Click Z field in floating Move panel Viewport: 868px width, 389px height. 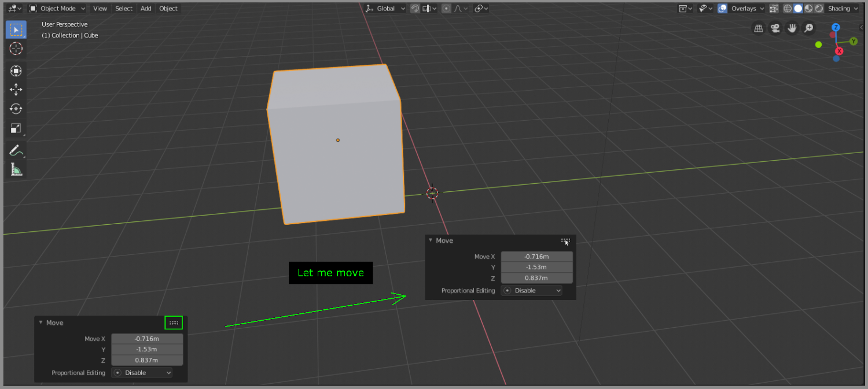click(x=537, y=278)
